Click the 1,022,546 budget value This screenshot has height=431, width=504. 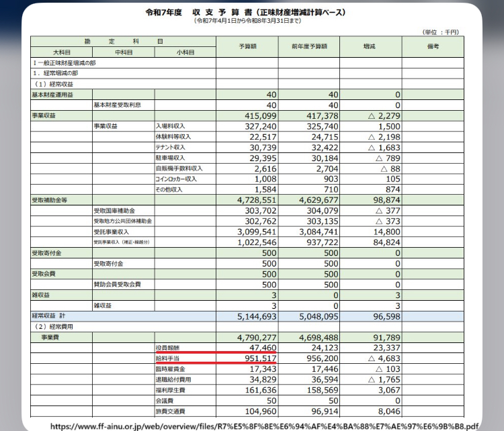pyautogui.click(x=257, y=242)
